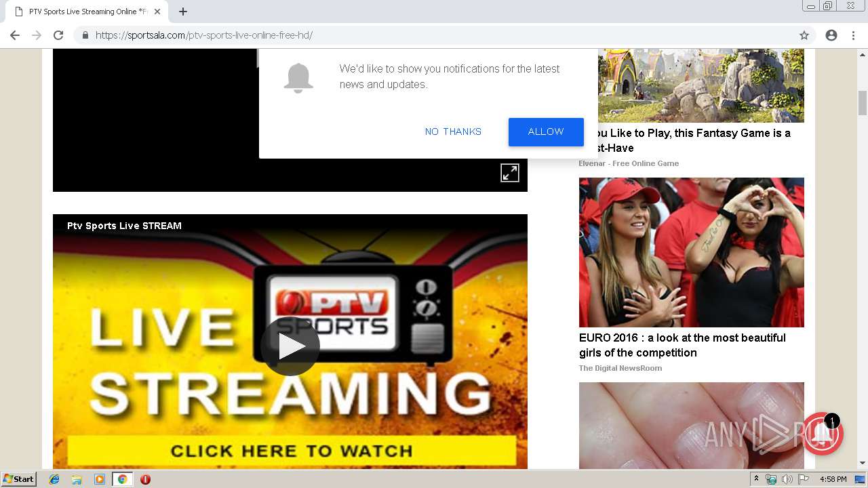Click the page vertical scrollbar thumb
Screen dimensions: 868x488
pyautogui.click(x=863, y=103)
